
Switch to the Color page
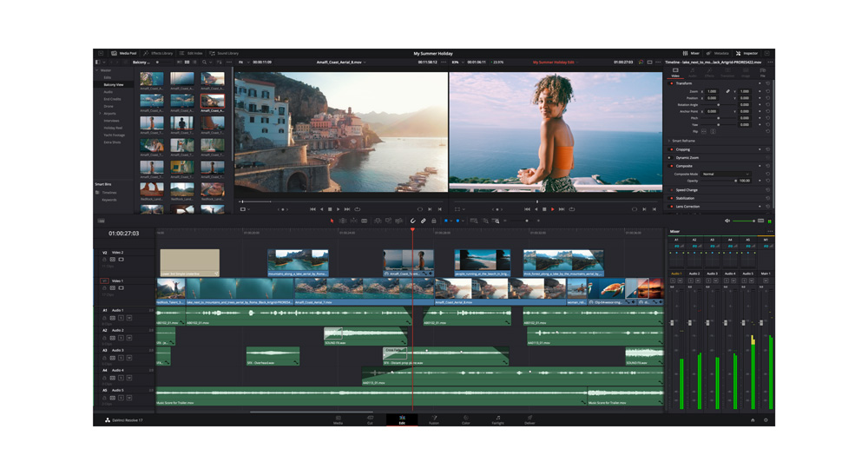pyautogui.click(x=465, y=419)
